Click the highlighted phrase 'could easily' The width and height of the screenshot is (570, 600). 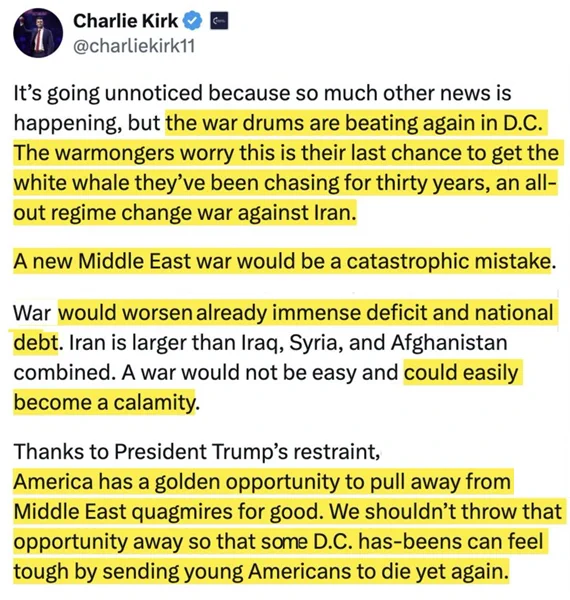pyautogui.click(x=463, y=372)
